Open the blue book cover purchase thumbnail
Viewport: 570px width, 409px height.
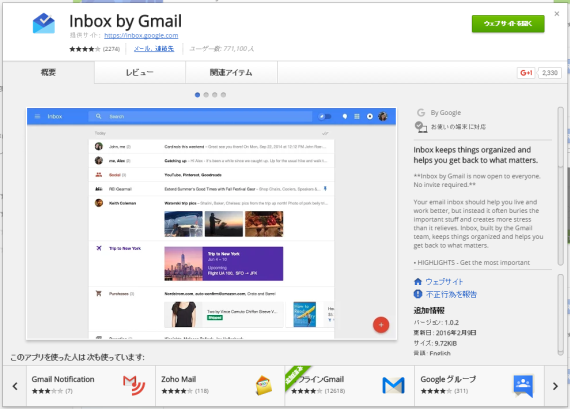tap(305, 314)
